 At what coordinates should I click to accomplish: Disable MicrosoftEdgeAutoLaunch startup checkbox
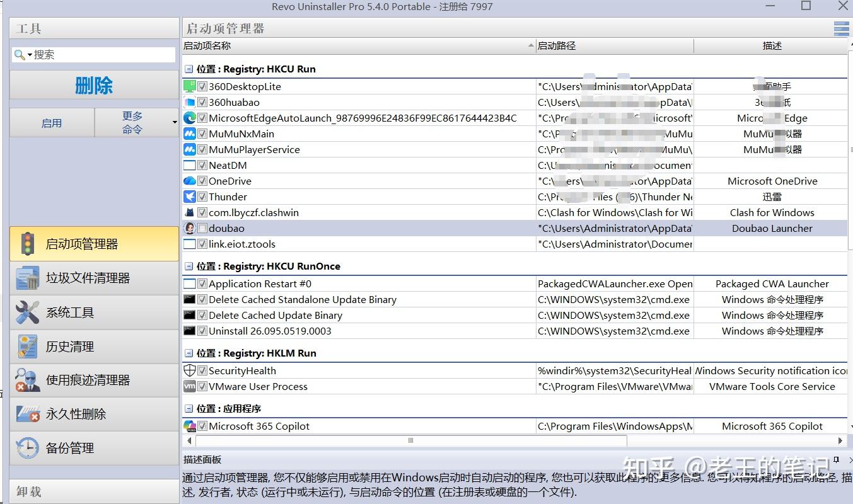click(202, 118)
